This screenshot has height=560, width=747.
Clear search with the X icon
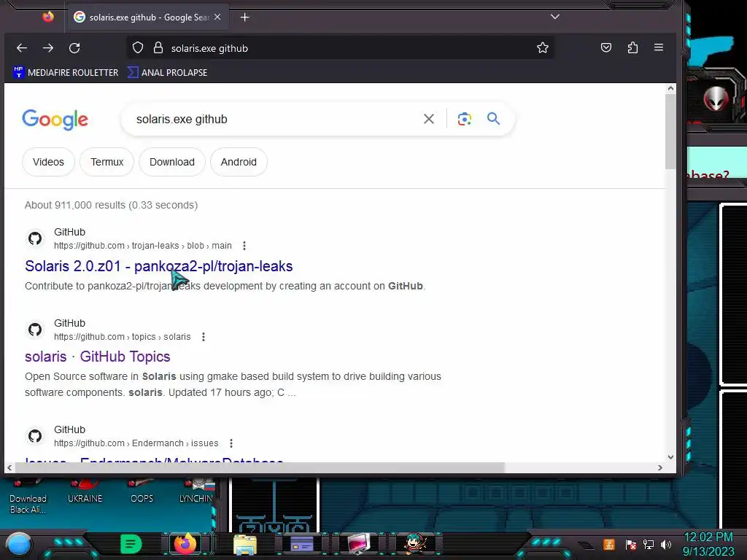pos(429,119)
